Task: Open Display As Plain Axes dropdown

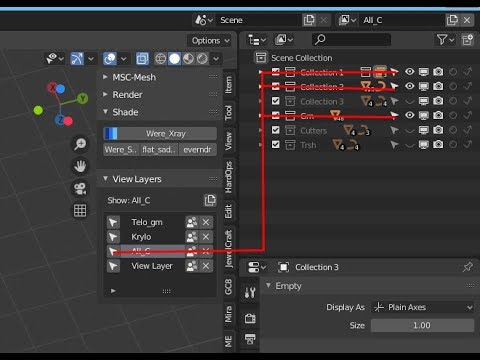Action: (x=423, y=307)
